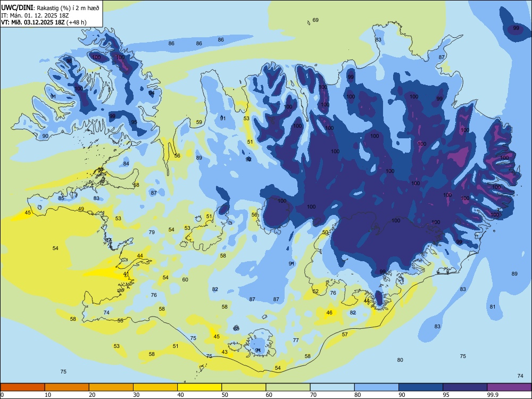Click the '84' humidity value
This screenshot has height=399, width=532.
pyautogui.click(x=126, y=163)
